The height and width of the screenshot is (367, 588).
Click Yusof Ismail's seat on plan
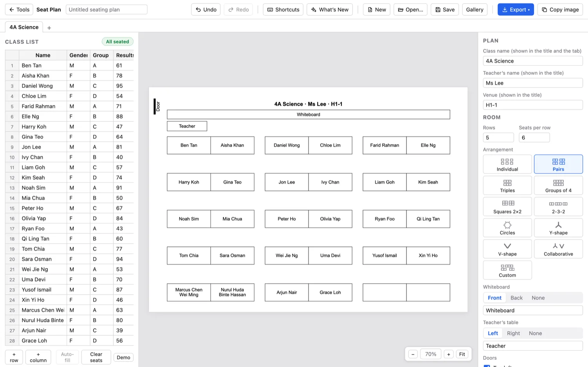(x=385, y=255)
